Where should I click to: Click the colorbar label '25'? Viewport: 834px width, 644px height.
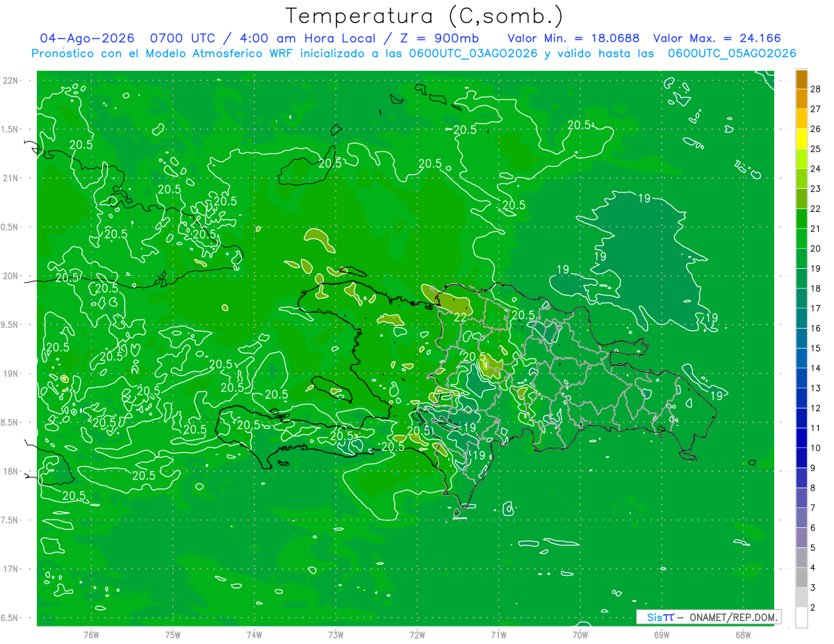815,149
